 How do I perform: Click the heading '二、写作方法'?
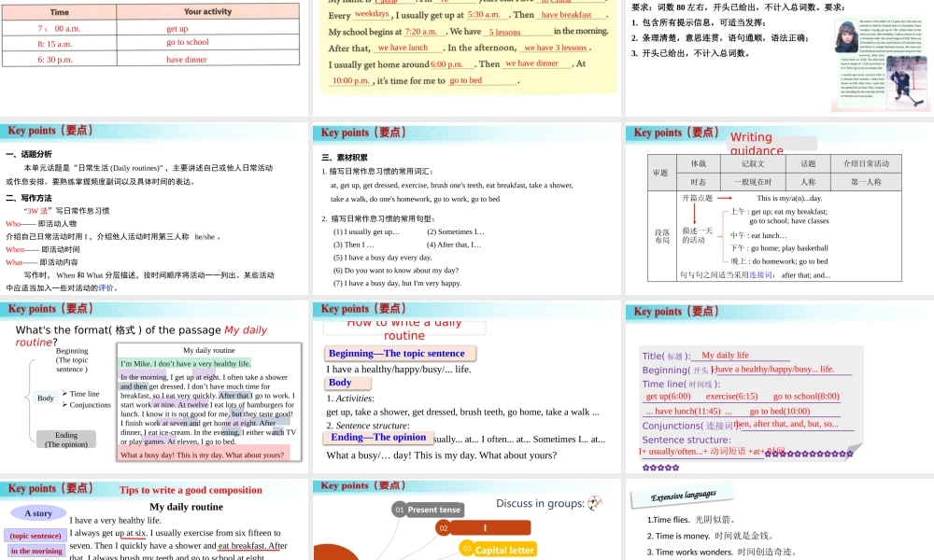(x=29, y=198)
